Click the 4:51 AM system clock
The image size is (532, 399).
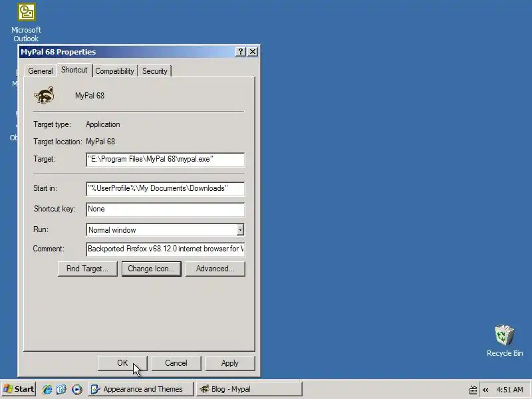pos(509,390)
